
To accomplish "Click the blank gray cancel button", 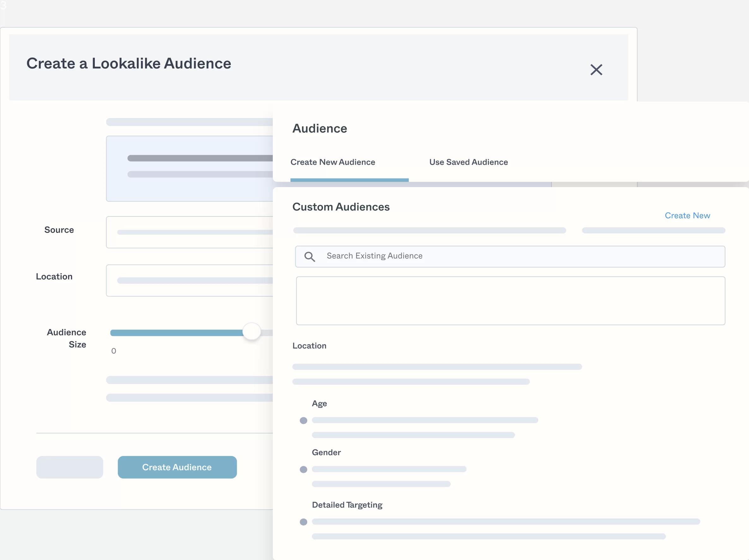I will (x=70, y=467).
